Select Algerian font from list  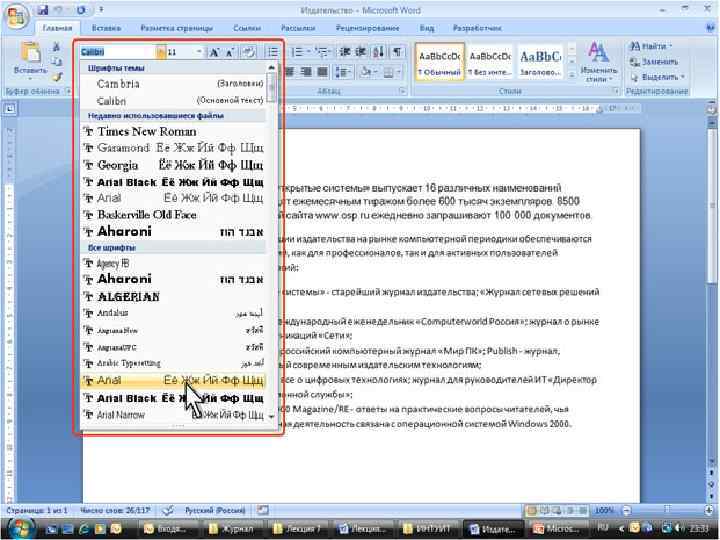[x=174, y=297]
